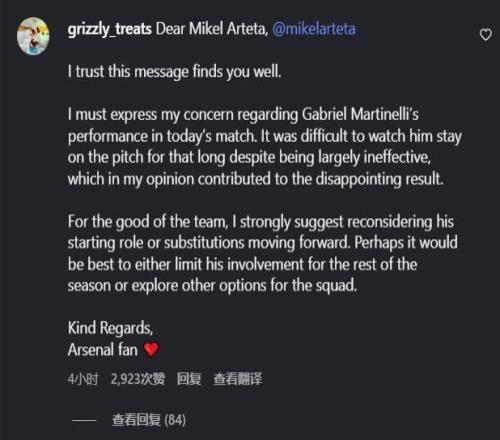Click the dash line before 查看回复
The image size is (500, 440).
[x=84, y=420]
